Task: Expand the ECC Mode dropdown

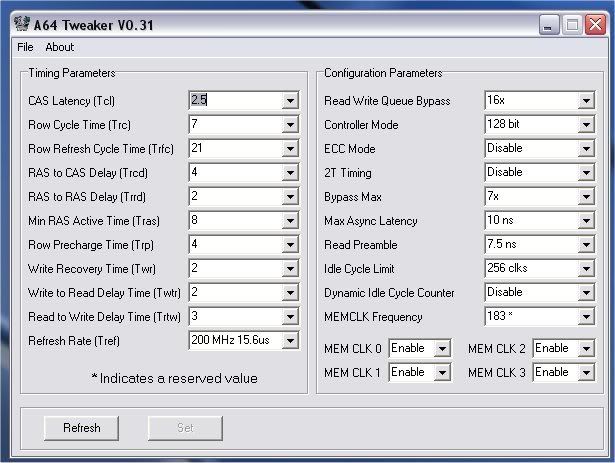Action: 586,149
